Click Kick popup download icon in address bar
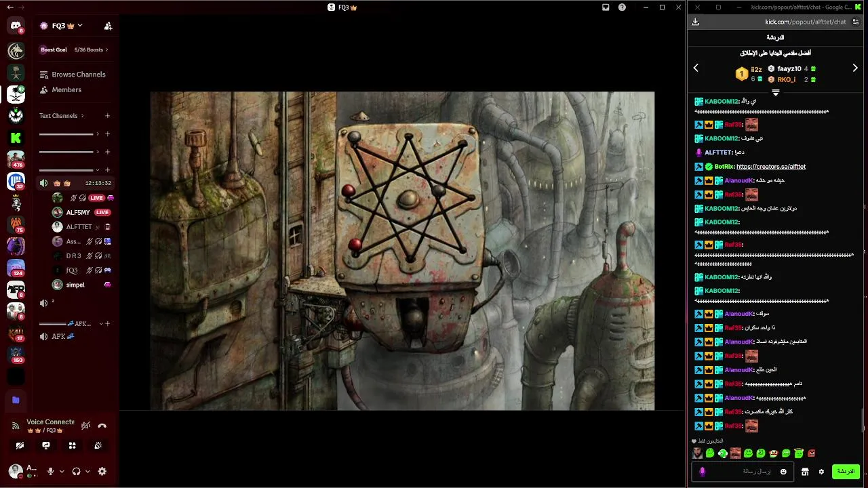Screen dimensions: 868x488 pos(695,22)
